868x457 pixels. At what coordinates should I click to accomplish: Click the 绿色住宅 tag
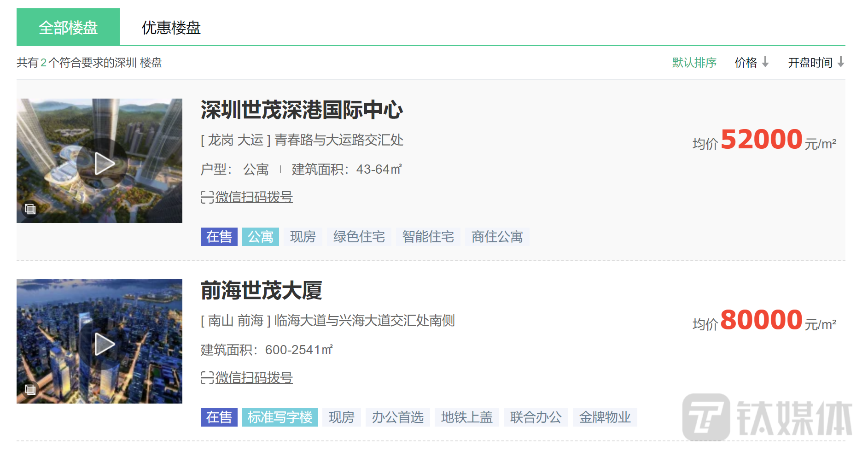pyautogui.click(x=359, y=237)
